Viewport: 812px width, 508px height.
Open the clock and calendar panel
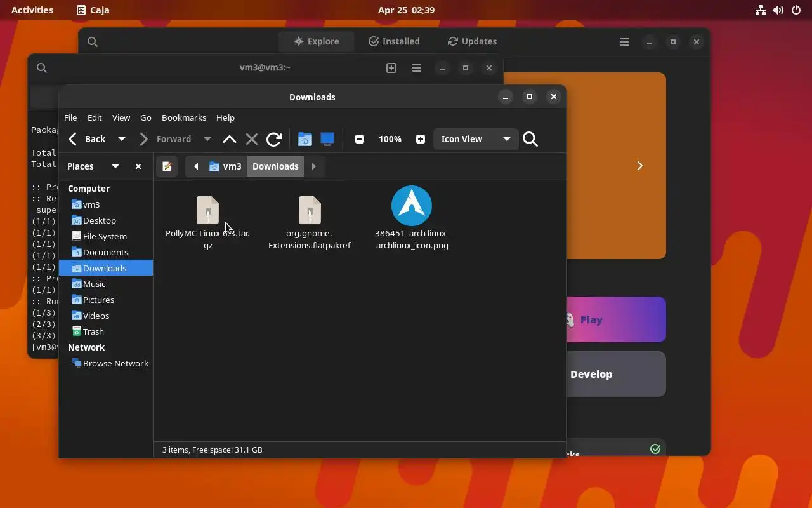click(406, 10)
